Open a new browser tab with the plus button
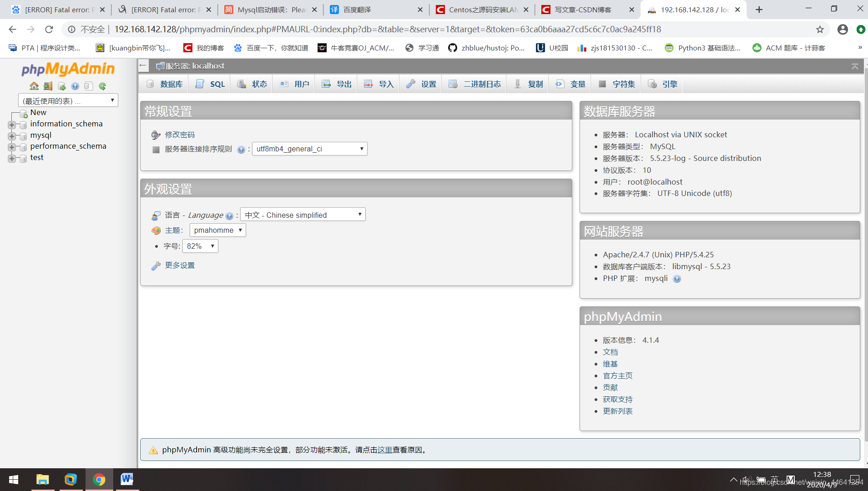Screen dimensions: 868x491 (759, 10)
